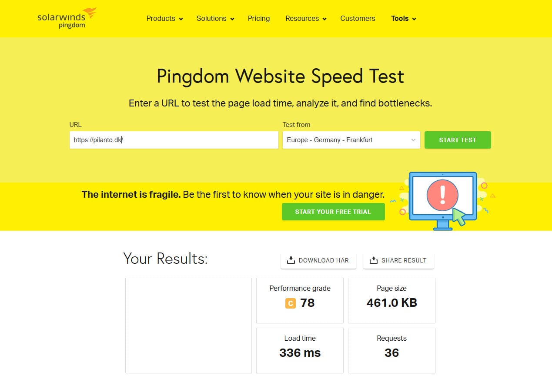552x392 pixels.
Task: Click the download icon next to DOWNLOAD HAR
Action: tap(290, 260)
